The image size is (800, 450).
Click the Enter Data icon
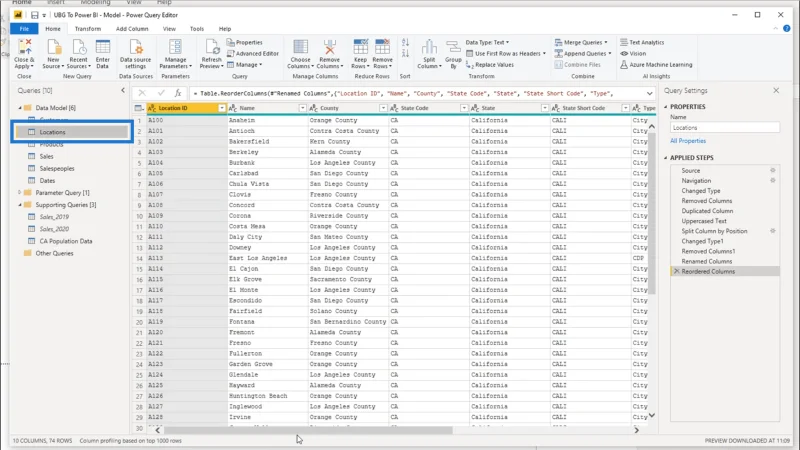103,47
